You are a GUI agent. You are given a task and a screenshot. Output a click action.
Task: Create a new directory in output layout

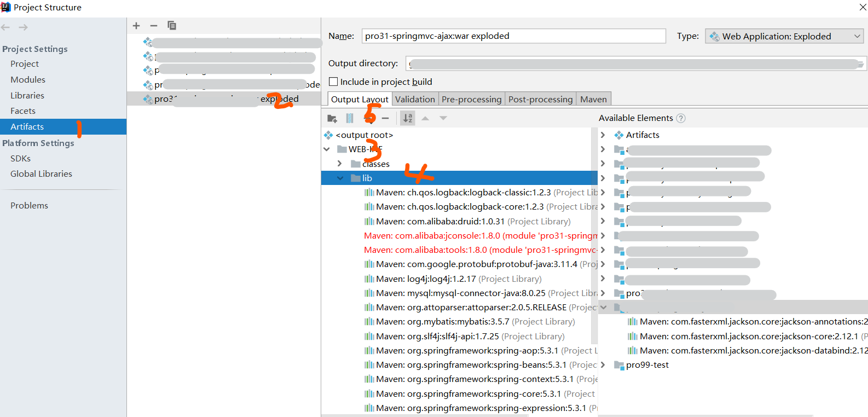click(332, 118)
